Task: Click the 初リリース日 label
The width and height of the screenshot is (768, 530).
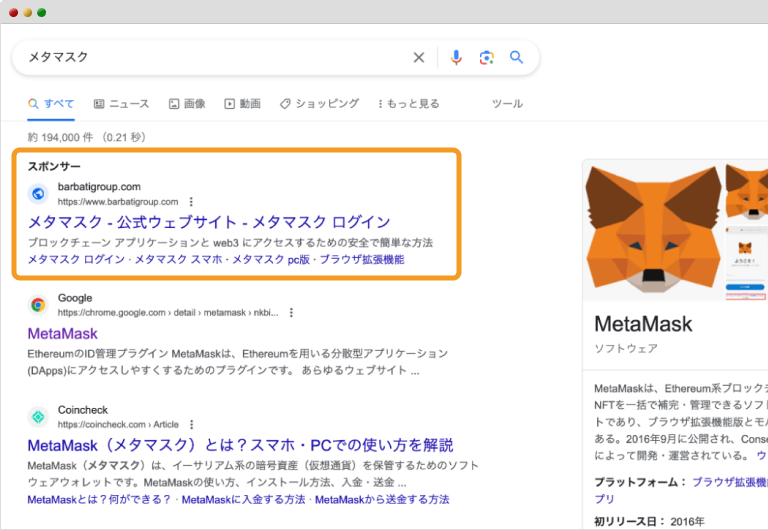Action: coord(630,522)
